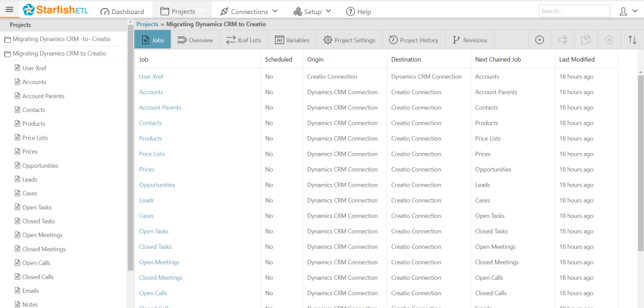Switch to the Project History tab

coord(414,40)
